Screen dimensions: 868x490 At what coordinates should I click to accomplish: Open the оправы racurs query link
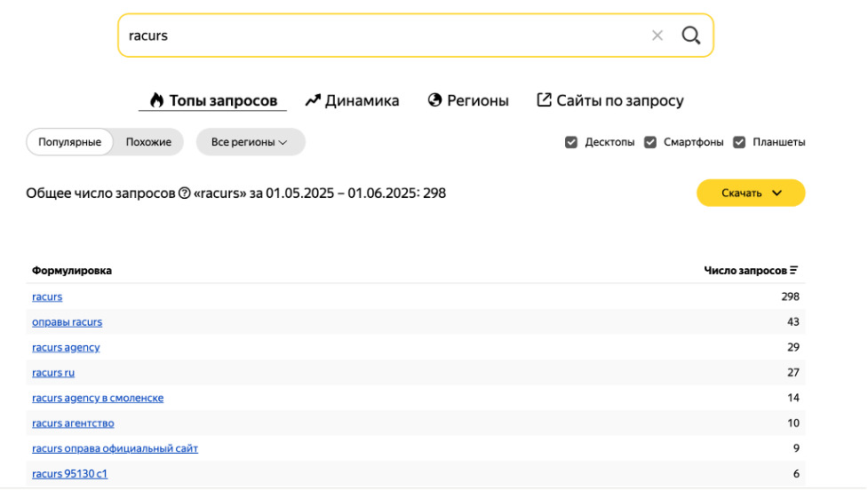(67, 322)
